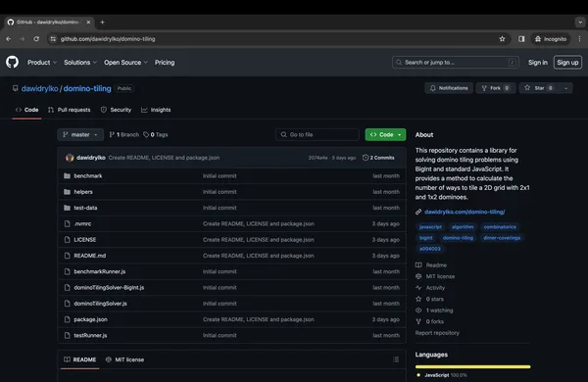View 0 Tags link

[x=156, y=134]
